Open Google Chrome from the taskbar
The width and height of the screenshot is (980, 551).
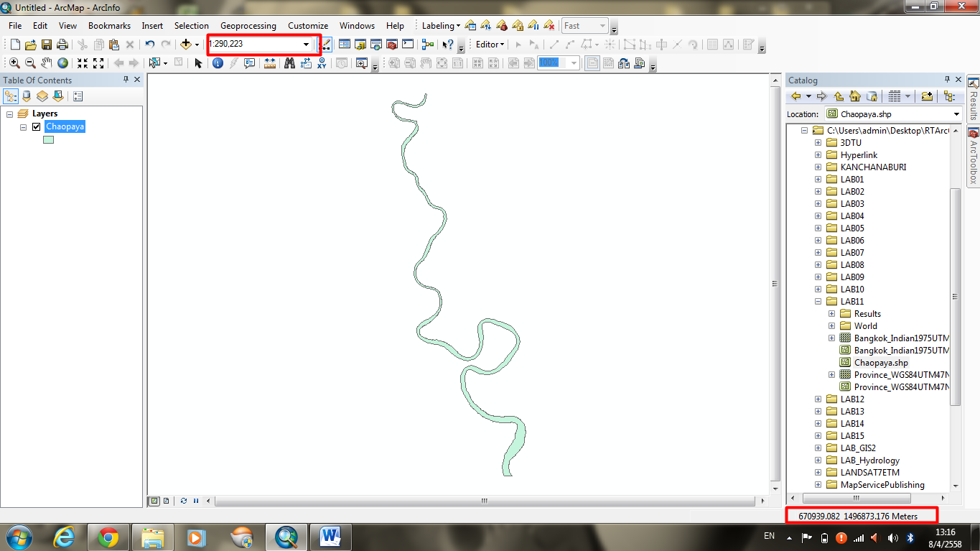point(108,537)
